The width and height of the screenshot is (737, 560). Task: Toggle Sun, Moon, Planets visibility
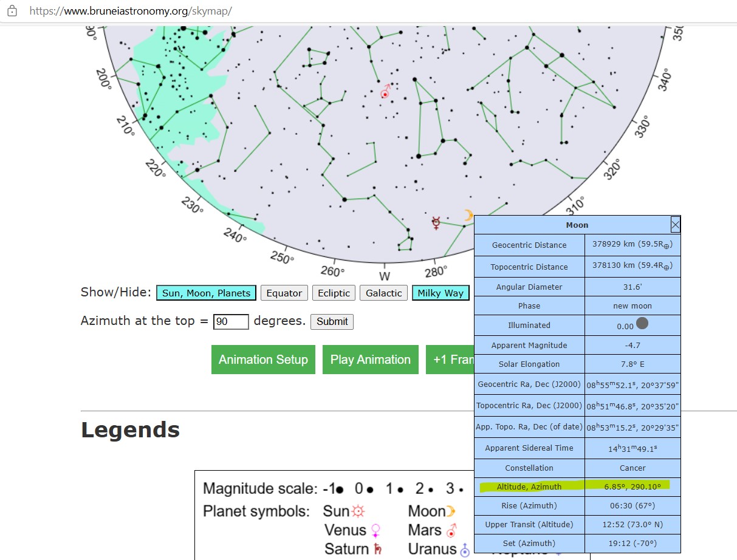(x=206, y=293)
